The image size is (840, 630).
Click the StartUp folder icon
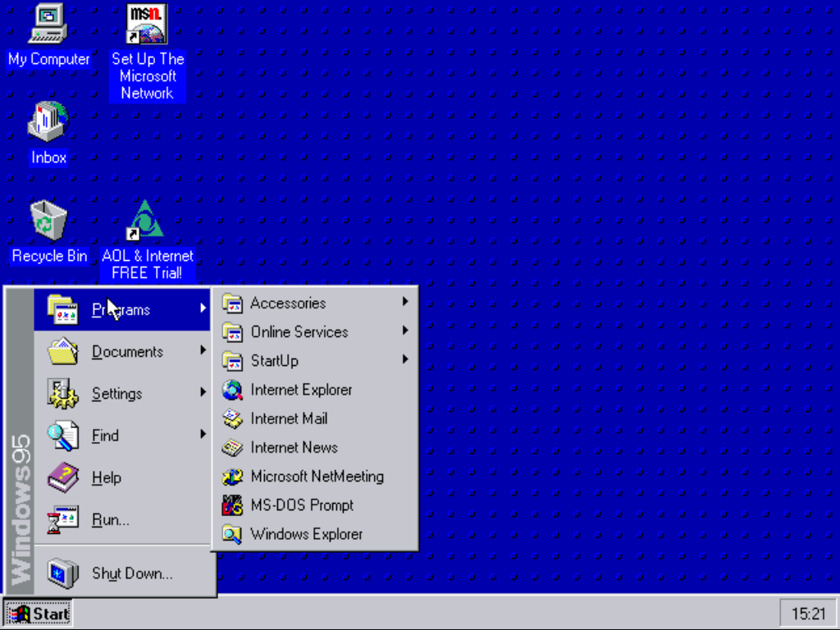(232, 361)
